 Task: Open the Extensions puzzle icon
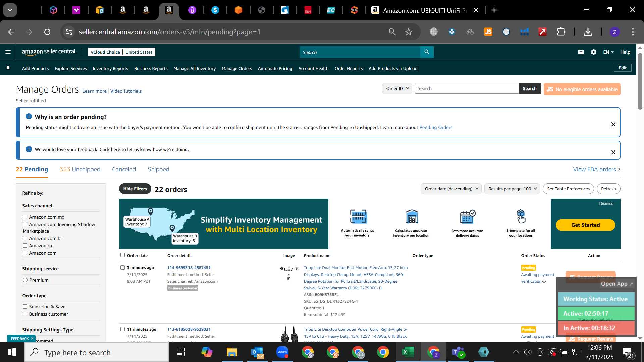click(x=561, y=32)
